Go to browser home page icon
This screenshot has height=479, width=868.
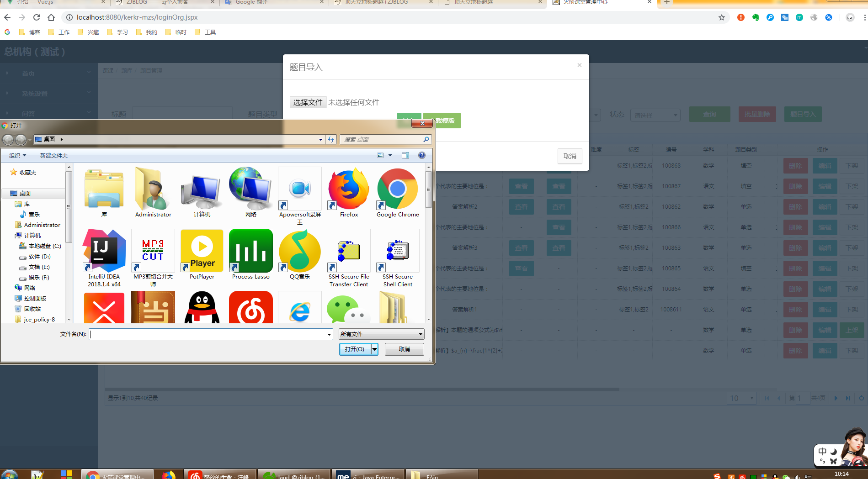coord(51,17)
